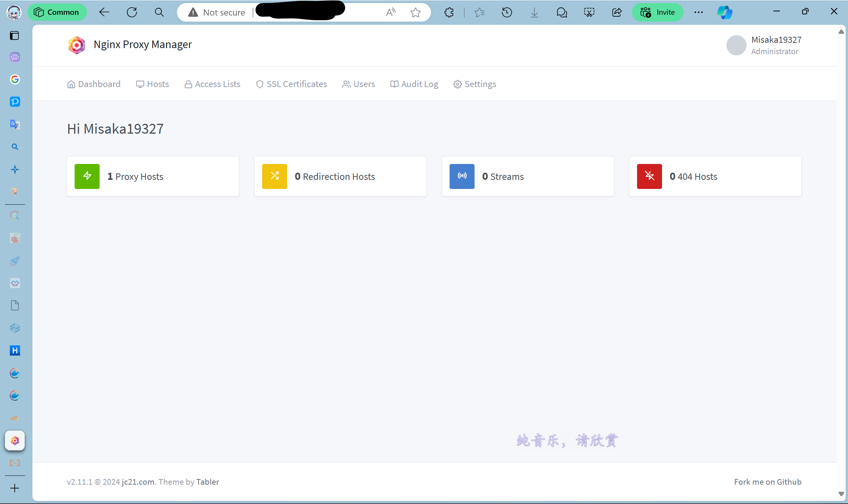The height and width of the screenshot is (504, 848).
Task: Go to the Dashboard nav item
Action: (x=94, y=84)
